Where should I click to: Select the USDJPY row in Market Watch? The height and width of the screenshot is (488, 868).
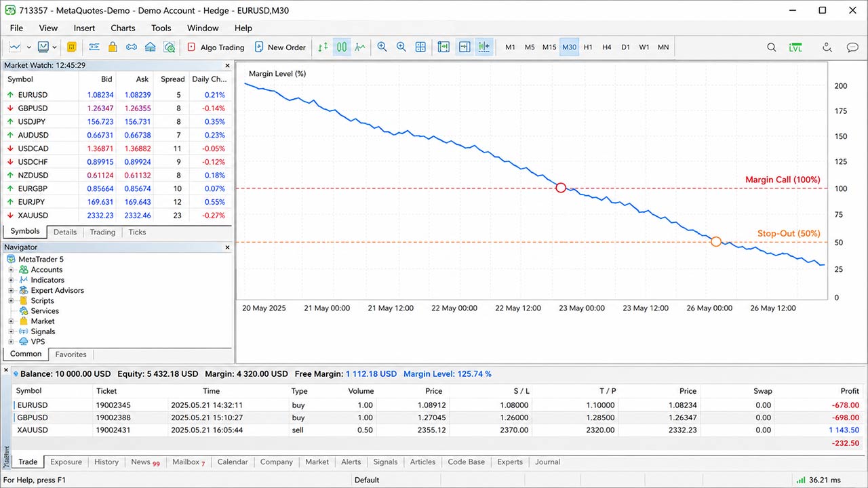tap(117, 121)
